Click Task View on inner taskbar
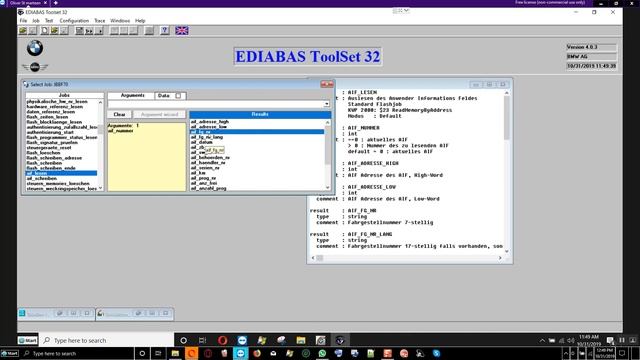640x360 pixels. pos(202,340)
